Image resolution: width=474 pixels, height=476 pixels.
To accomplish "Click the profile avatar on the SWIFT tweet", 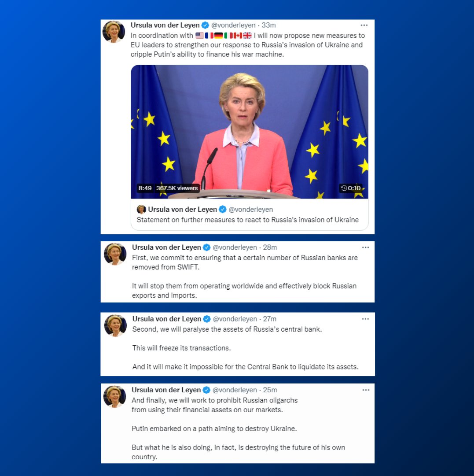I will click(x=115, y=254).
